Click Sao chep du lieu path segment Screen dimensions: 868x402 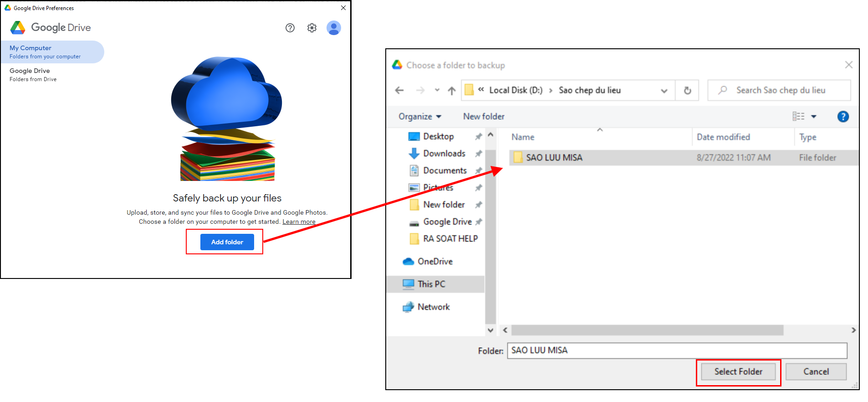pos(590,90)
